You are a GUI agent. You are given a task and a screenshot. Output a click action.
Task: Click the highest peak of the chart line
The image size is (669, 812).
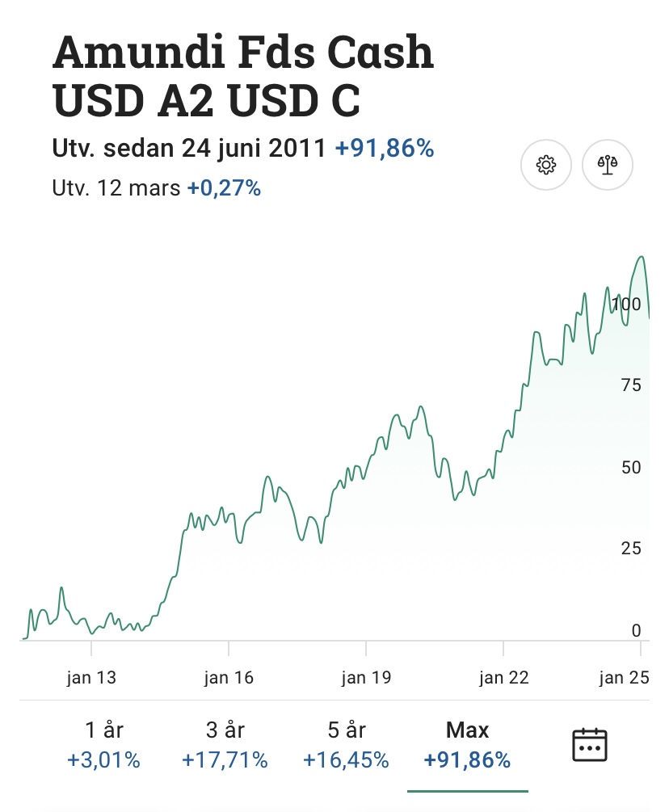click(642, 258)
